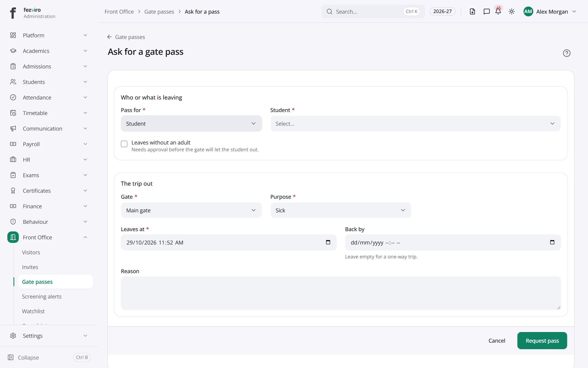The image size is (588, 368).
Task: Click the Platform grid icon
Action: tap(13, 35)
